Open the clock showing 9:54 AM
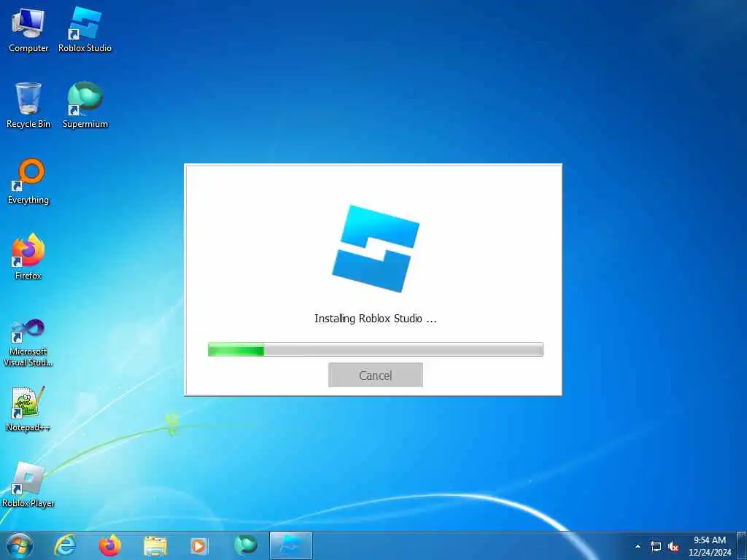Image resolution: width=747 pixels, height=560 pixels. click(709, 546)
